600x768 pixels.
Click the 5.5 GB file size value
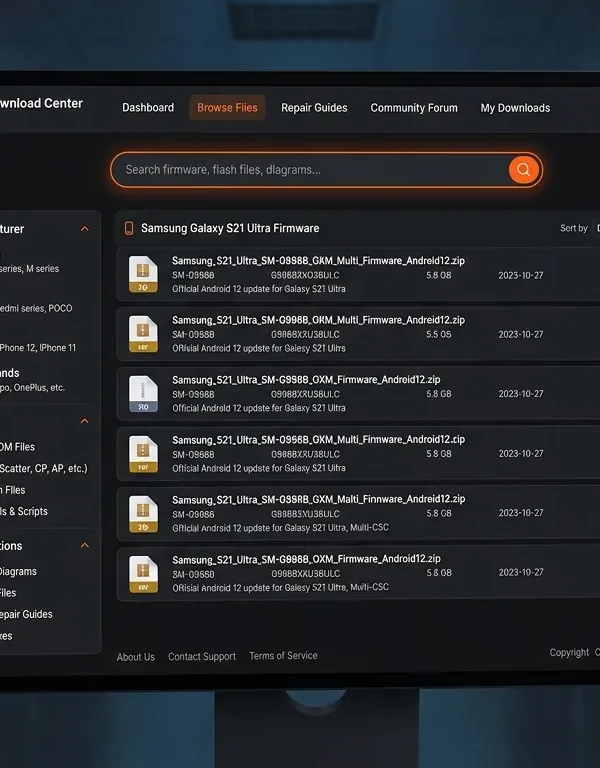pyautogui.click(x=439, y=334)
